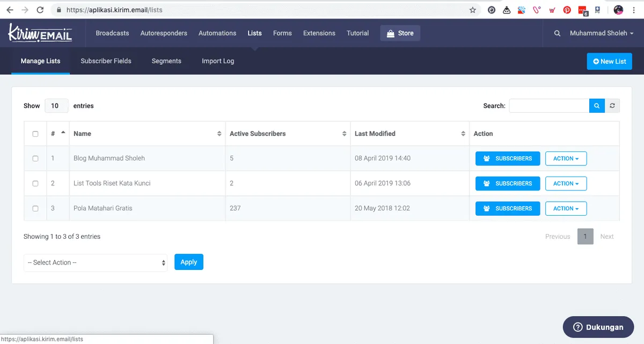Image resolution: width=644 pixels, height=344 pixels.
Task: Click the blue search magnifier button
Action: [597, 106]
